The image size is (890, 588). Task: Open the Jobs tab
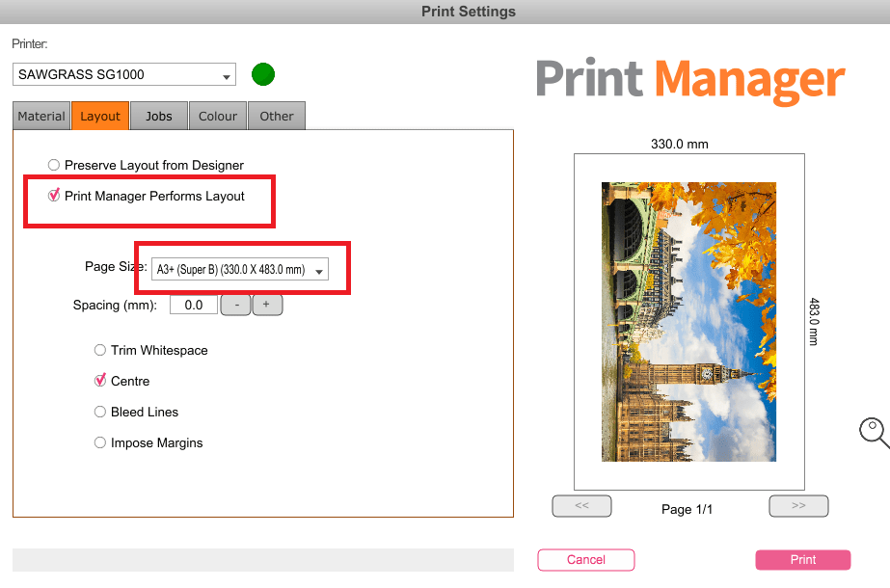(158, 116)
